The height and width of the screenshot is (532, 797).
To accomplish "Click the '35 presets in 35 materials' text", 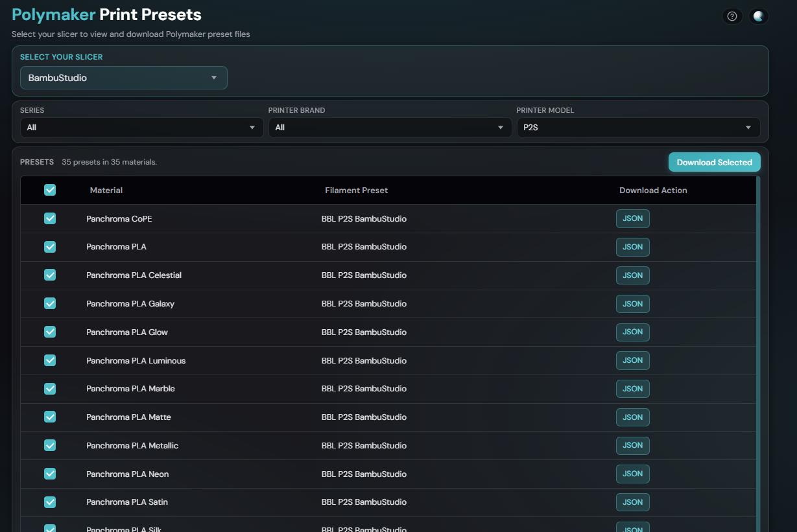I will (109, 163).
